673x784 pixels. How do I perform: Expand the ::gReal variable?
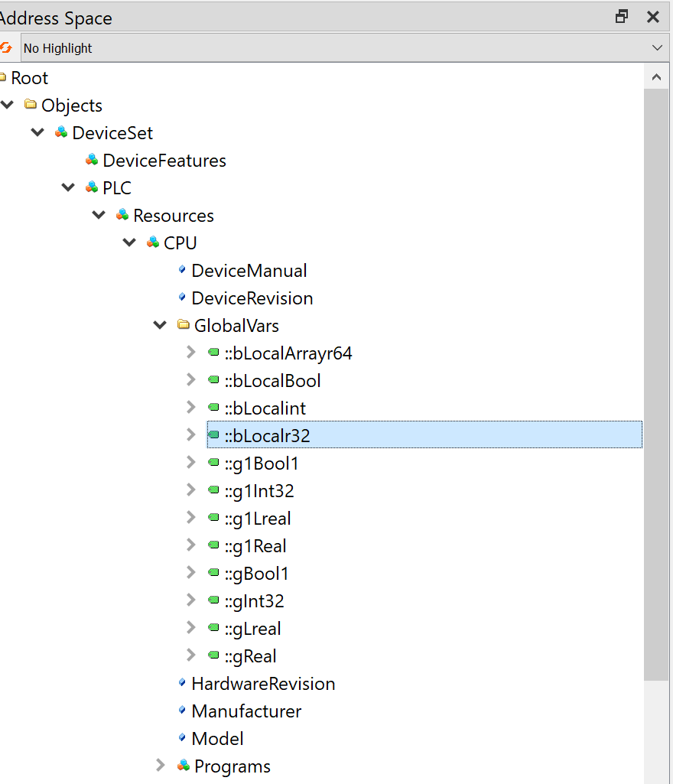[x=190, y=655]
